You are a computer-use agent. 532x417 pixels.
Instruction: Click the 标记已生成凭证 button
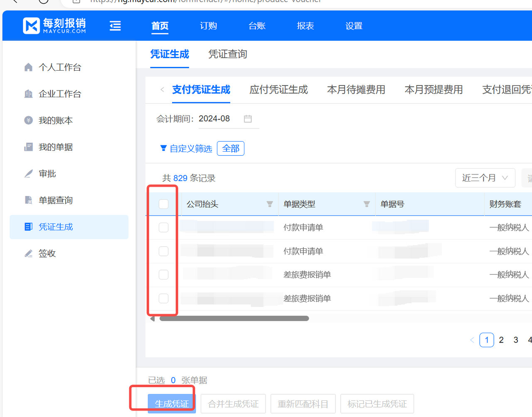[x=377, y=404]
